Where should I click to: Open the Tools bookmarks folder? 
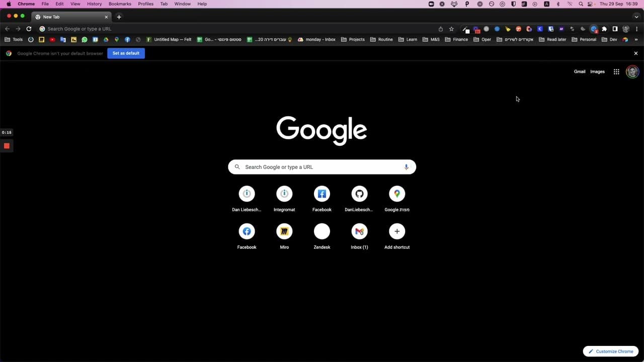tap(14, 40)
